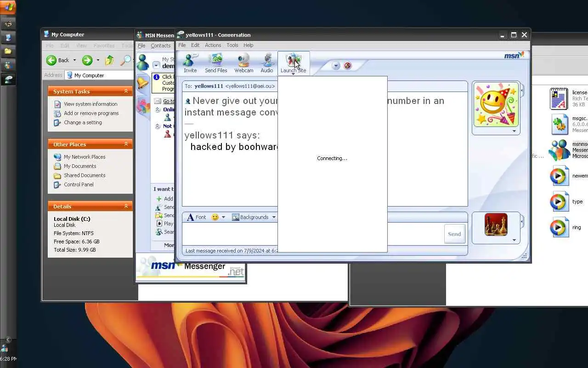Click the My Computer taskbar icon
Screen dimensions: 588x368
click(x=8, y=38)
